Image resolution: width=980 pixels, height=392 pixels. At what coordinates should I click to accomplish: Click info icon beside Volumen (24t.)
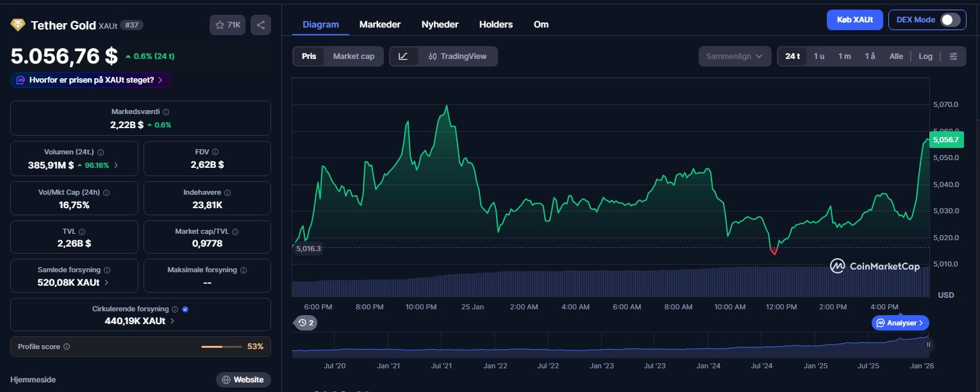[101, 152]
